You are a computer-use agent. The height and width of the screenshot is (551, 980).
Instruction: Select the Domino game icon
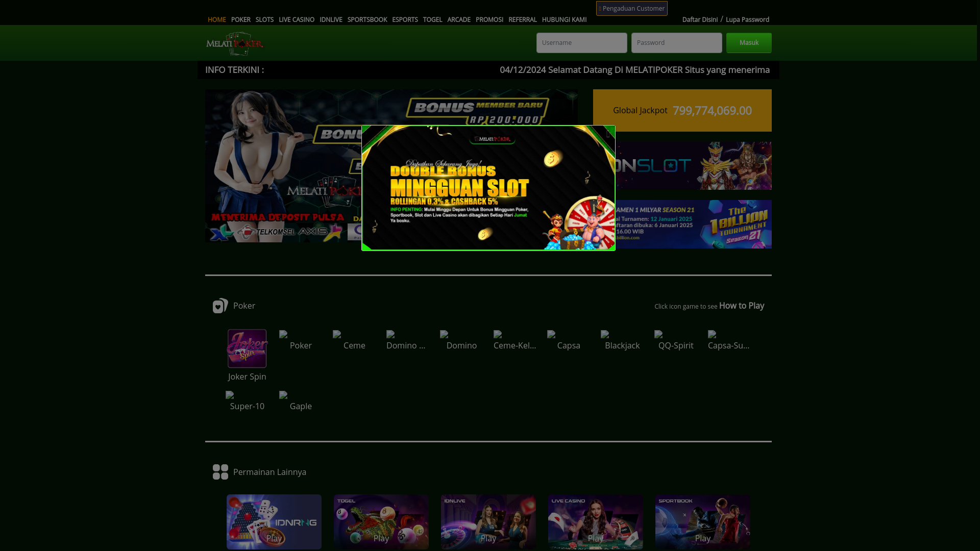pos(444,334)
